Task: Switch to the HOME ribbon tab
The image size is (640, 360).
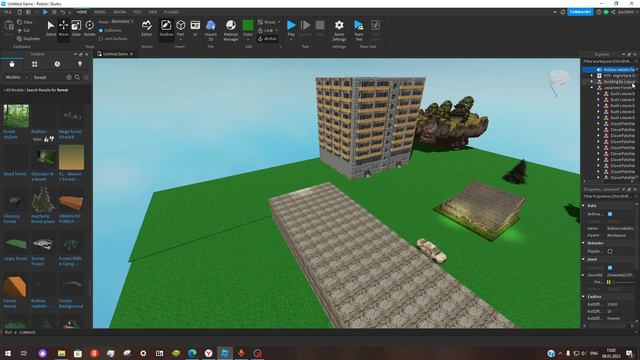Action: 82,12
